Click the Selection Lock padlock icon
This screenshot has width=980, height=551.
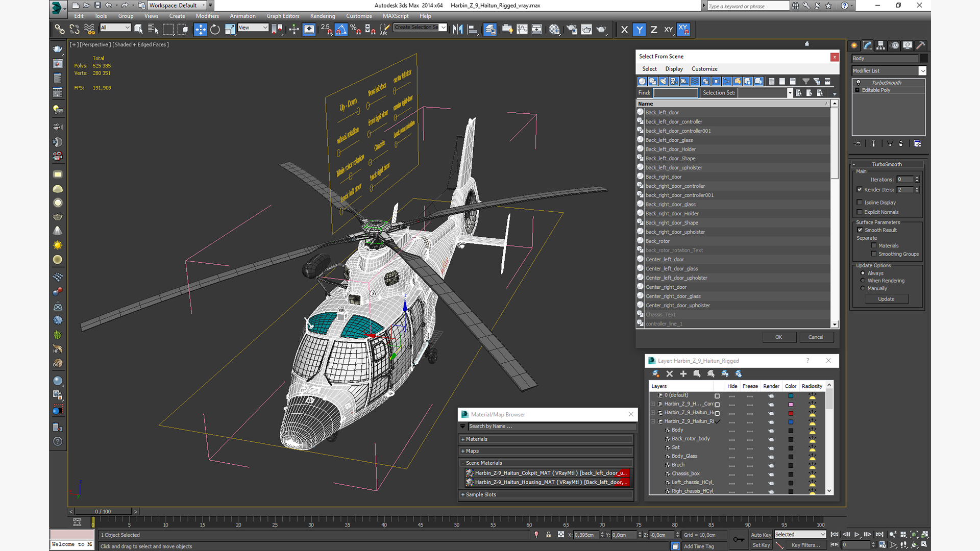[x=548, y=535]
